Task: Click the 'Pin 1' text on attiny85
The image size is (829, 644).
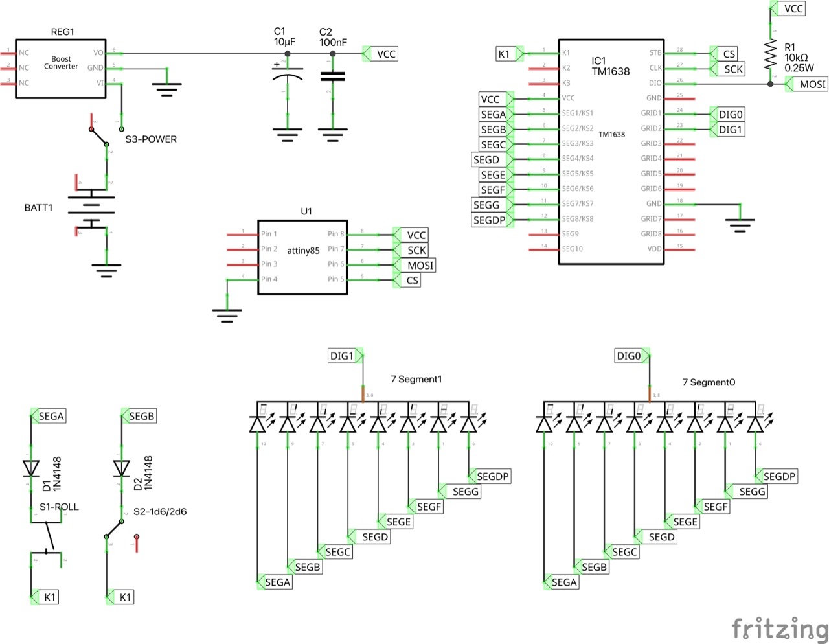Action: (x=269, y=234)
